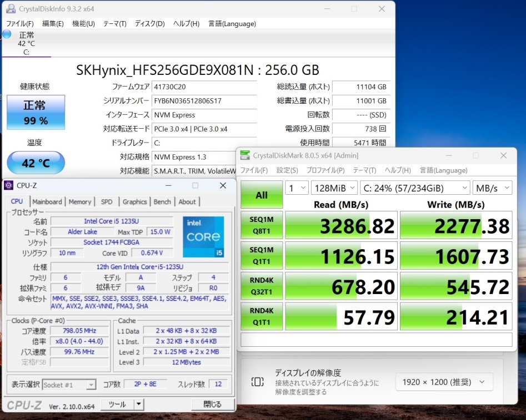Click the SEQ1M Q8T1 write result 2277.38

[x=456, y=225]
